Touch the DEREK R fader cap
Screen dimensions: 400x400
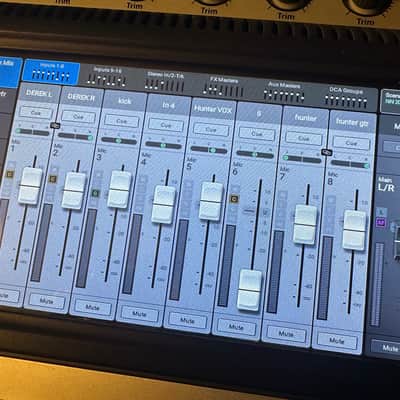click(74, 191)
